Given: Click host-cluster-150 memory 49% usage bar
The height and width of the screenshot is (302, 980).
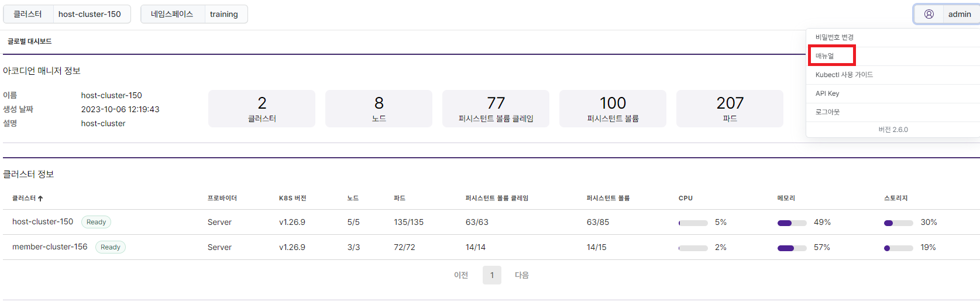Looking at the screenshot, I should tap(792, 223).
